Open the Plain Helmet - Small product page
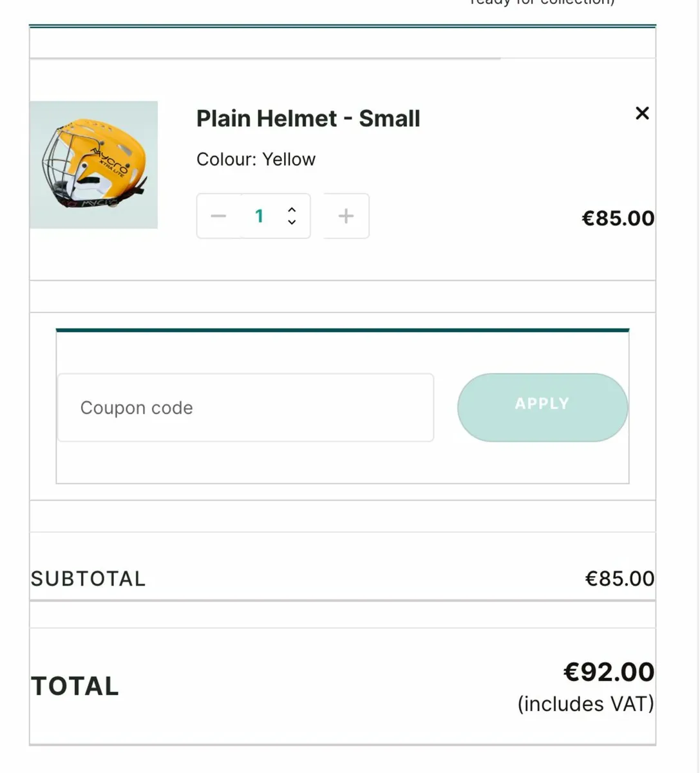Screen dimensions: 700x773 click(x=307, y=119)
